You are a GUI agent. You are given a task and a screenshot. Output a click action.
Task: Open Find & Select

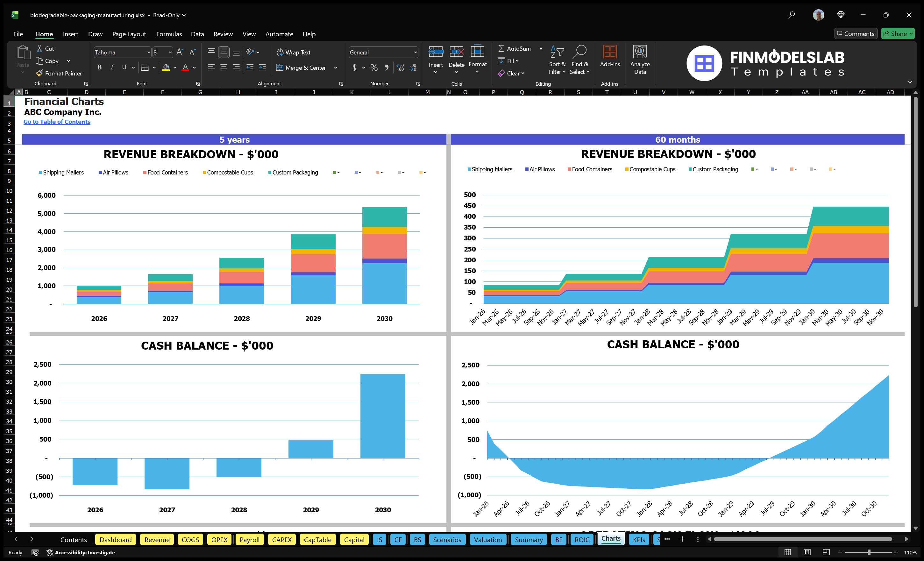point(579,60)
